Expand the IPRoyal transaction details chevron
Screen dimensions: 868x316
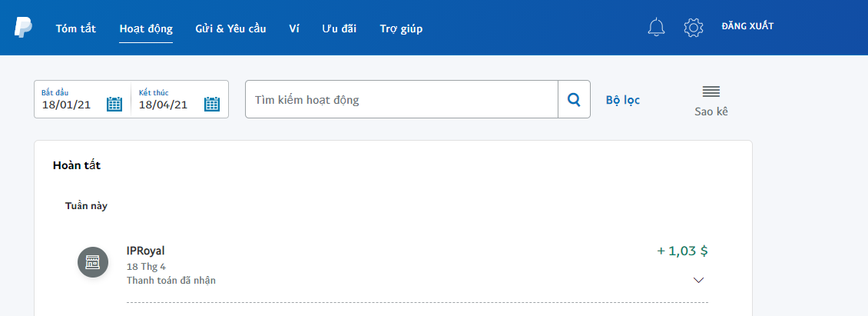(x=698, y=281)
